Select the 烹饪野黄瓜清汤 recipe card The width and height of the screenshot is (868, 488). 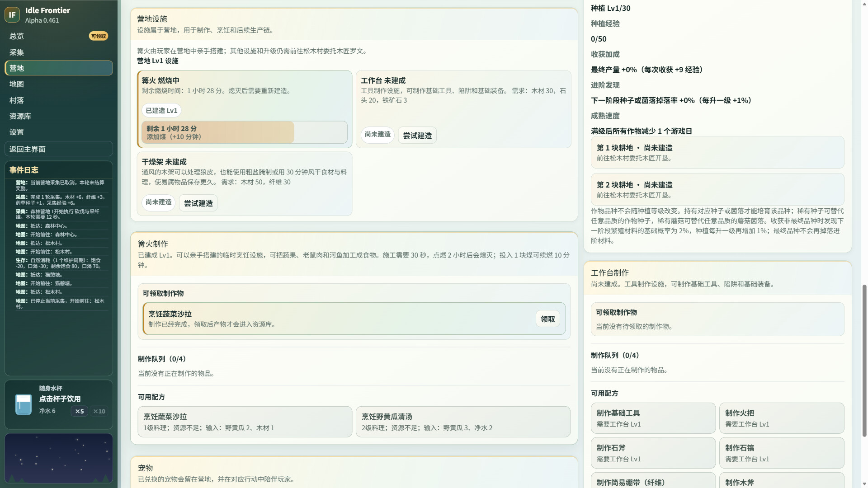(x=463, y=422)
